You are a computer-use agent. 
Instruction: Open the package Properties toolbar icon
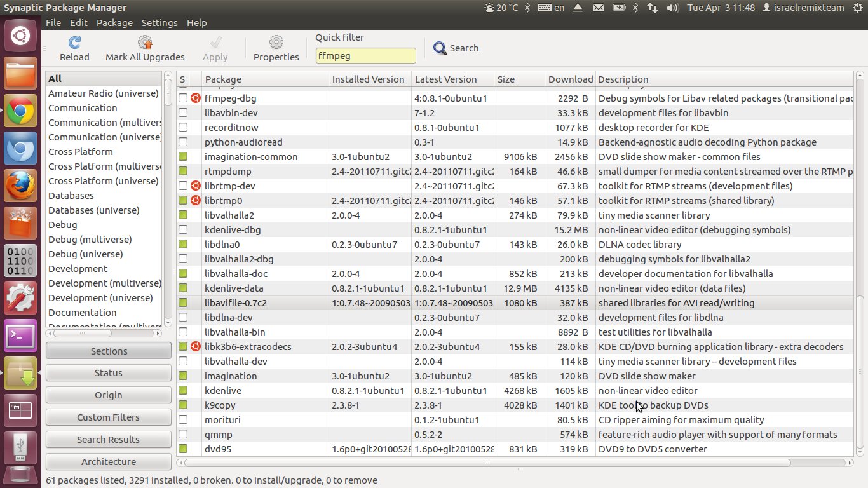(x=276, y=43)
